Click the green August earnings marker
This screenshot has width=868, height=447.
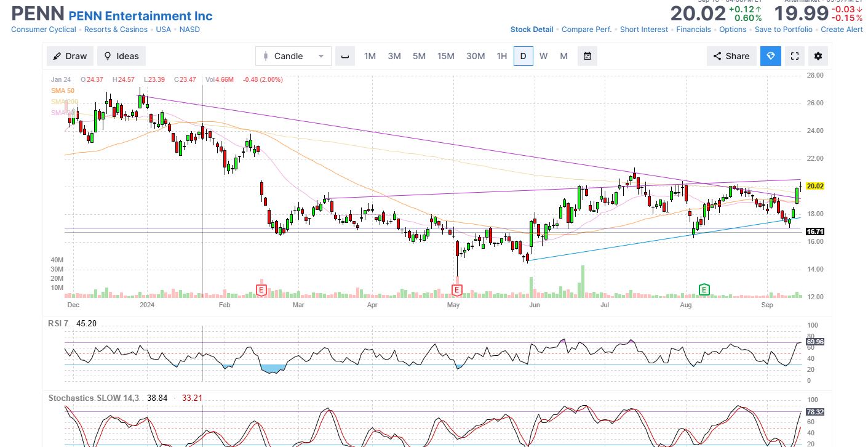(x=704, y=289)
